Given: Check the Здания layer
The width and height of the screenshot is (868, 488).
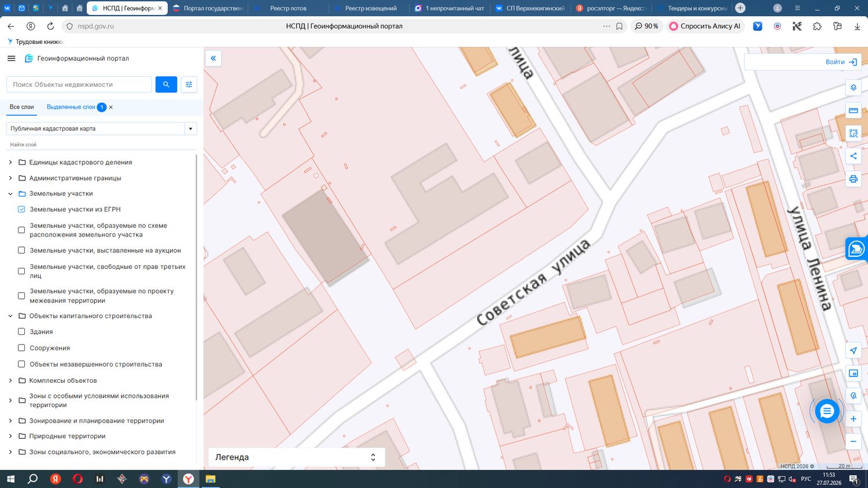Looking at the screenshot, I should [x=21, y=332].
